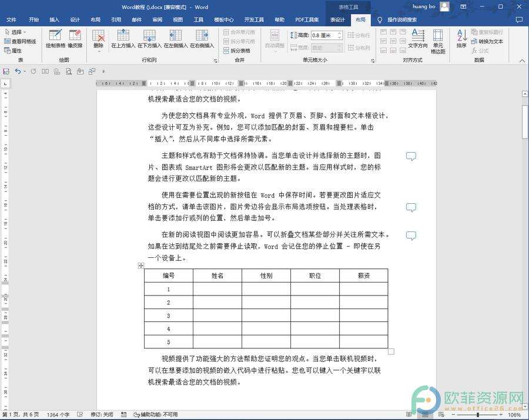Open Cell Size dialog launcher

373,61
